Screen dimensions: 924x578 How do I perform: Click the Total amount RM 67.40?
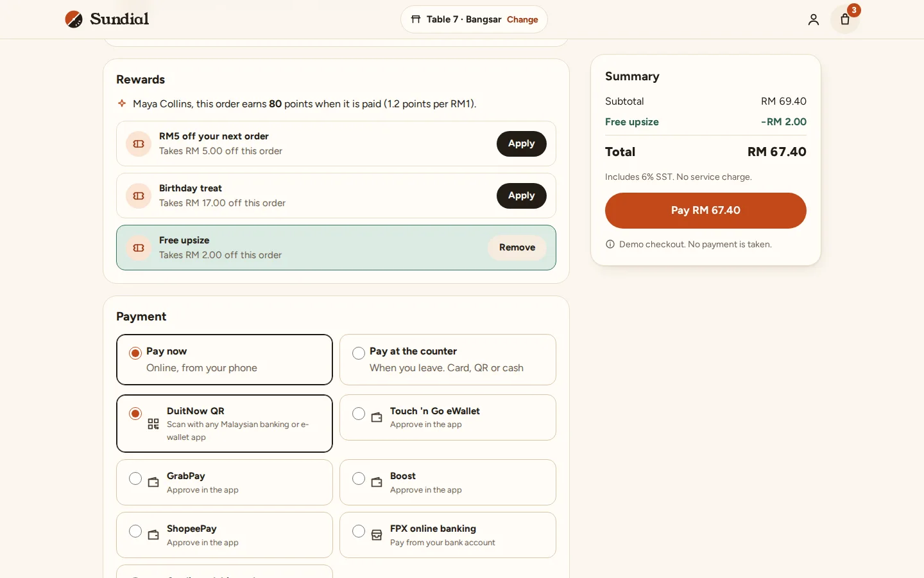coord(777,152)
